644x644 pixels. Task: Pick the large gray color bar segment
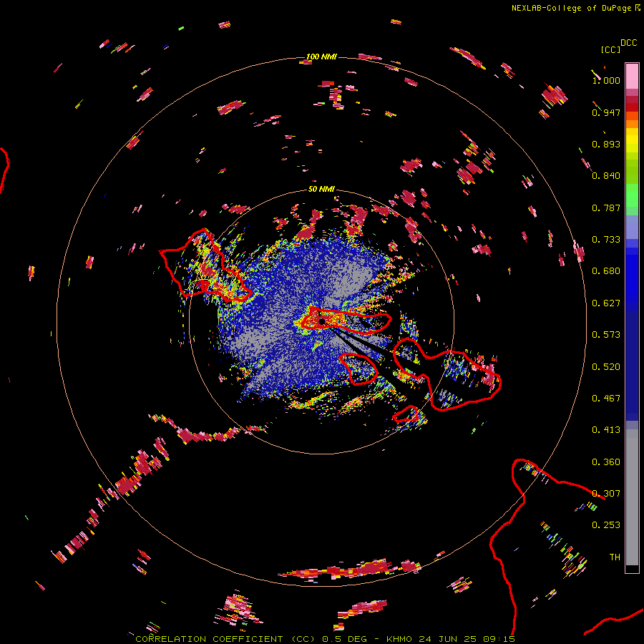pos(632,497)
